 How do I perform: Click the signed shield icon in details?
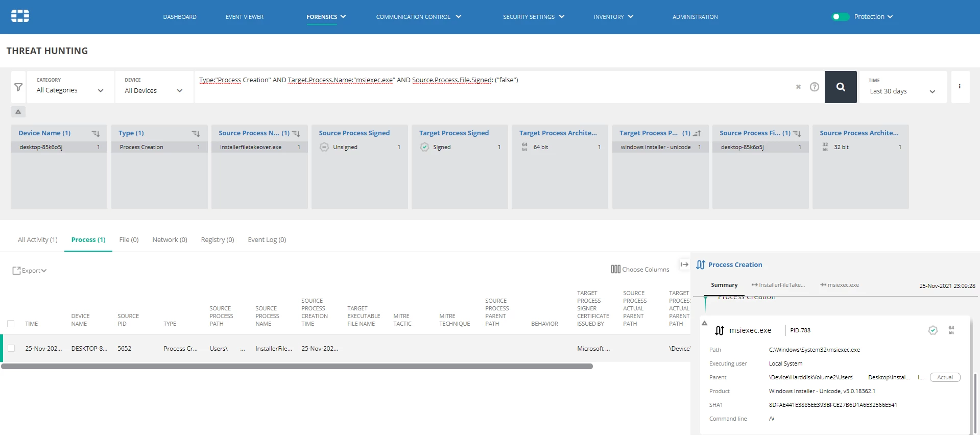(933, 330)
